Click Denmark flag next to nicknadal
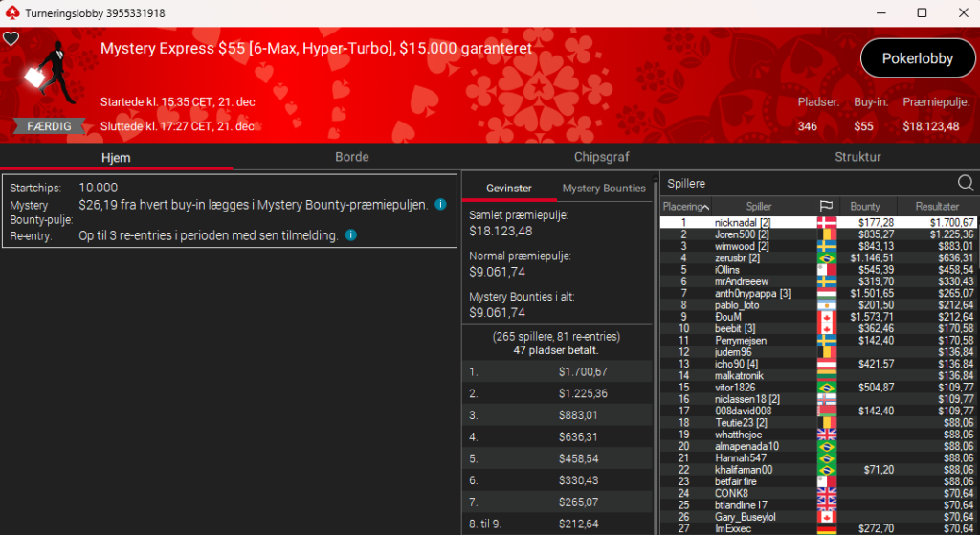980x535 pixels. click(825, 222)
